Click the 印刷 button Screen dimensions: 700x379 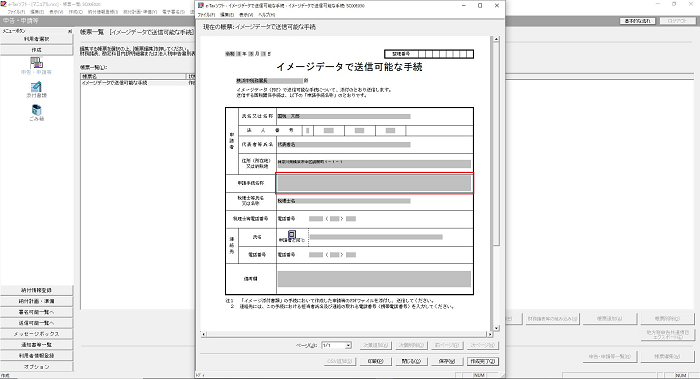375,361
